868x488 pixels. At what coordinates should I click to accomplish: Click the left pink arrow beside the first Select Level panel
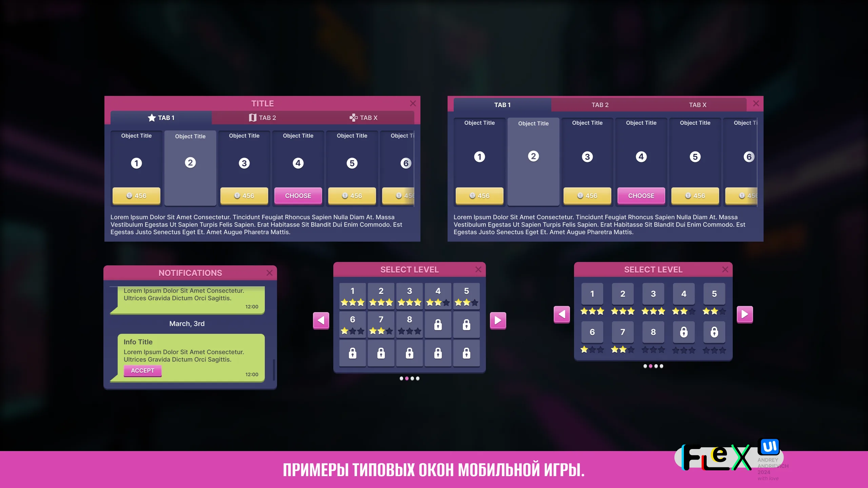321,320
